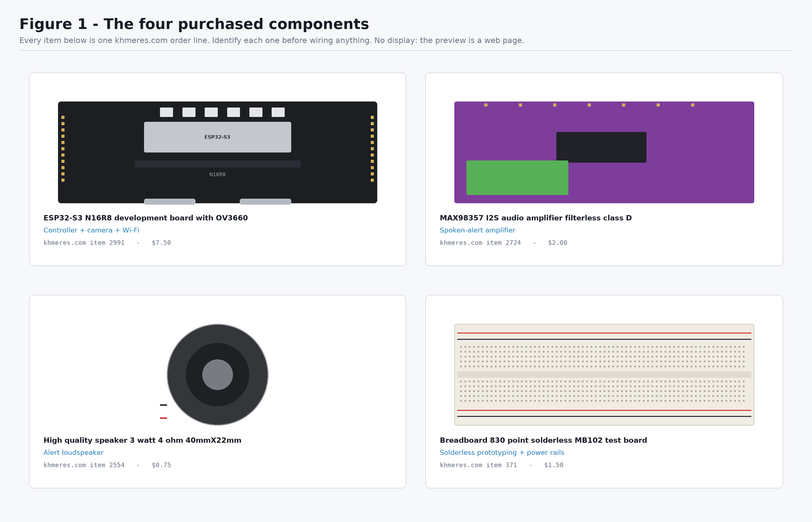Select the MAX98357 I2S audio amplifier title
Screen dimensions: 812x522
(x=536, y=218)
